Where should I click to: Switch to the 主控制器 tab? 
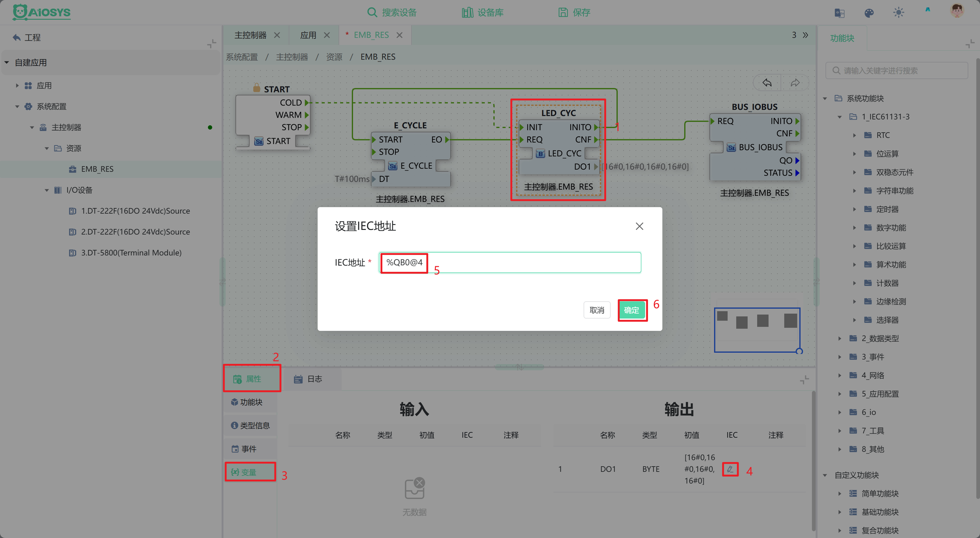click(250, 35)
